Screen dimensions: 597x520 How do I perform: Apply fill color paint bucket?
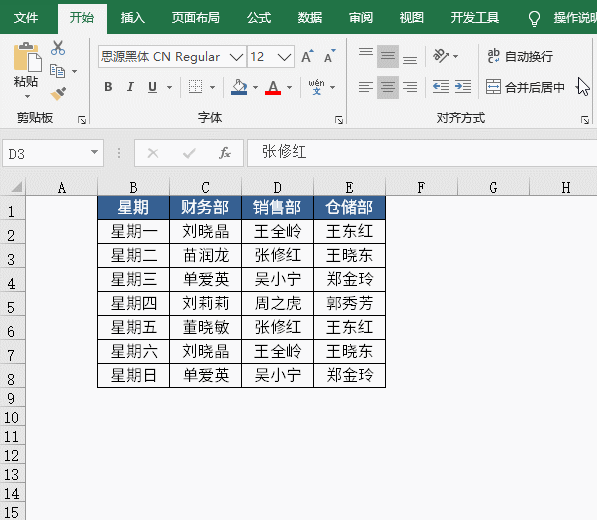tap(239, 87)
